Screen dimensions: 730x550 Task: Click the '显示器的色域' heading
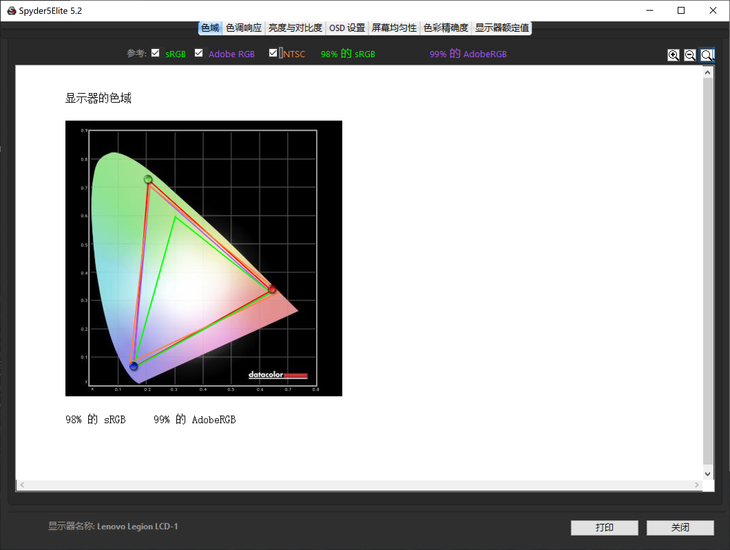pos(98,98)
